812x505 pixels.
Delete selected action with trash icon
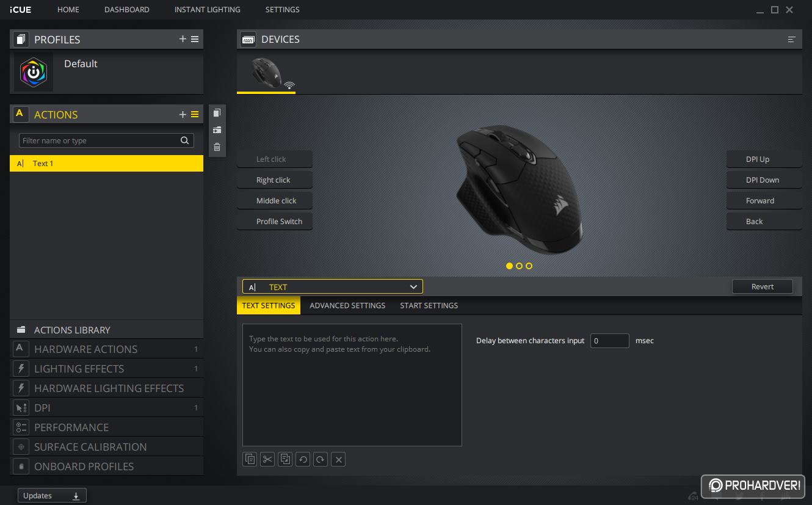click(217, 147)
